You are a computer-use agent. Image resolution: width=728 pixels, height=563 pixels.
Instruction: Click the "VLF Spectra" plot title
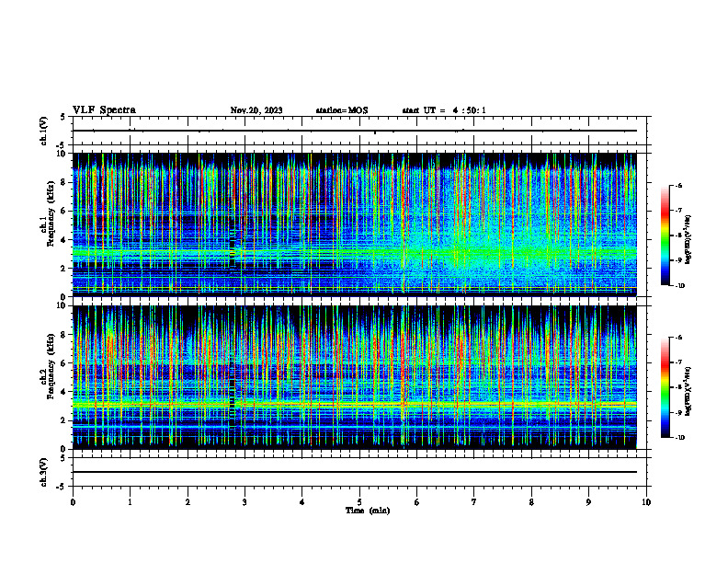point(104,110)
